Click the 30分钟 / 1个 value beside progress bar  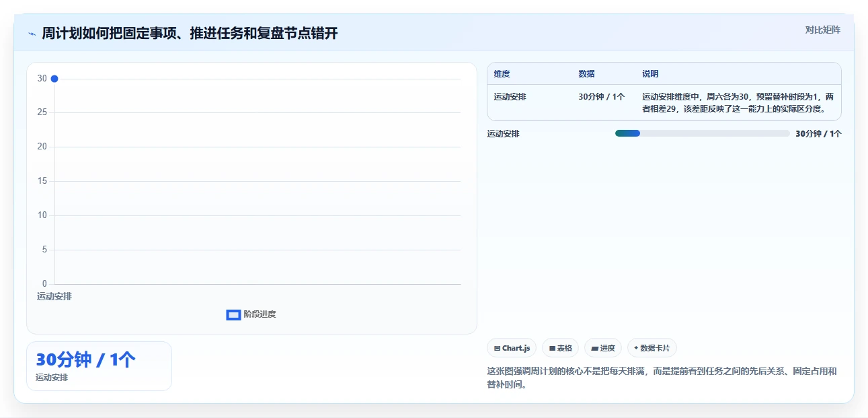[x=818, y=134]
